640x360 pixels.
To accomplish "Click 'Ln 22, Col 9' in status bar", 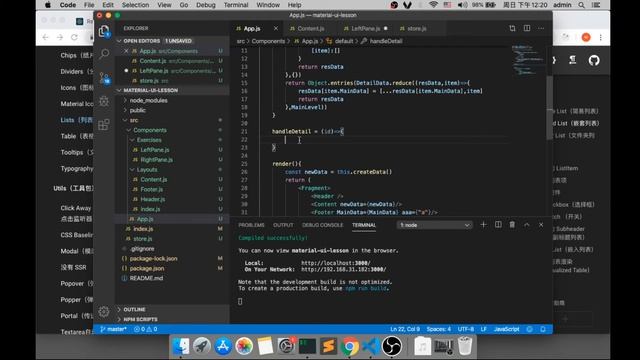I will tap(405, 329).
